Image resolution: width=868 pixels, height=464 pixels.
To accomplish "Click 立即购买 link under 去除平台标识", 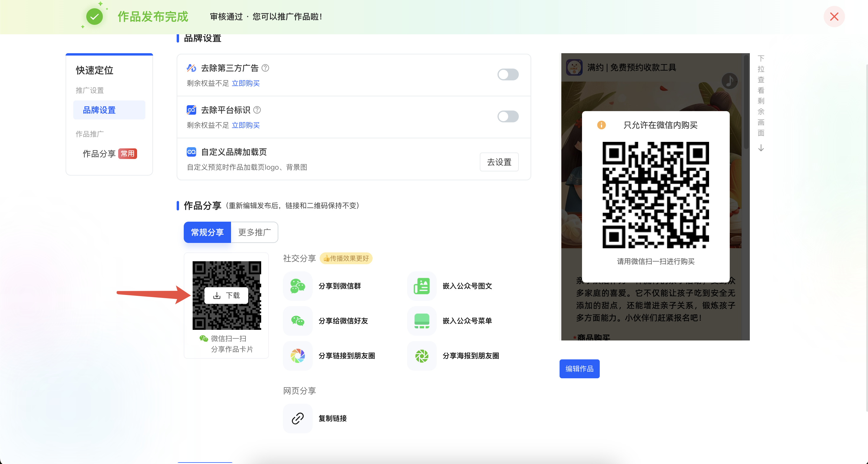I will coord(246,125).
